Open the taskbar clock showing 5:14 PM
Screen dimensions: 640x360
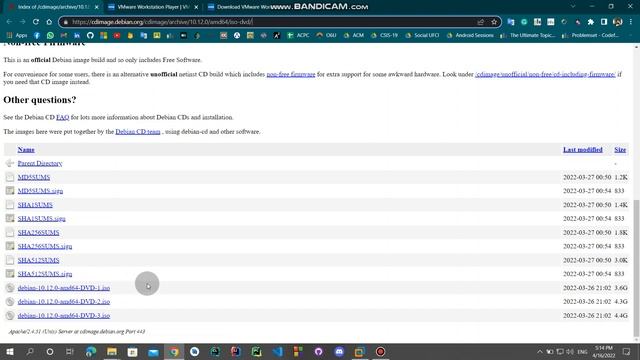pos(603,351)
